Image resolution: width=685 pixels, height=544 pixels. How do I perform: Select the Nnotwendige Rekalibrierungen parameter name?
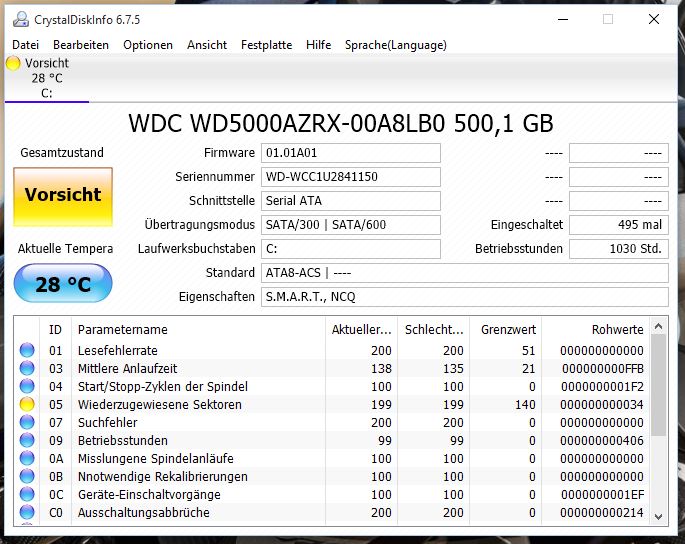coord(163,476)
